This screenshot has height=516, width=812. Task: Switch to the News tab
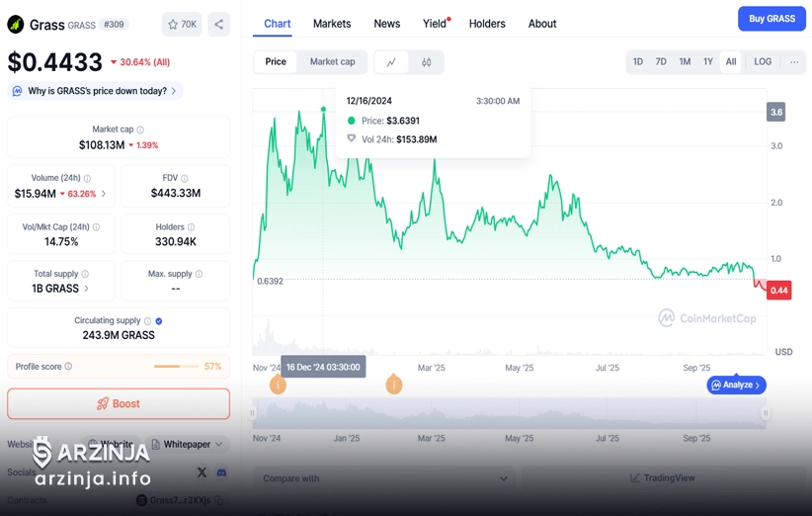point(387,24)
